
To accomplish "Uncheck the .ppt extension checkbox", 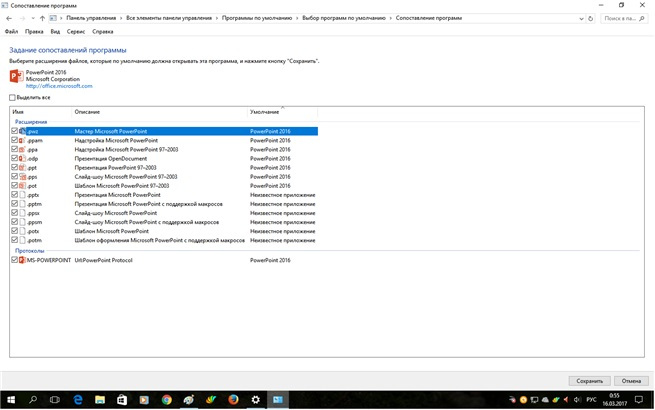I will click(x=15, y=168).
